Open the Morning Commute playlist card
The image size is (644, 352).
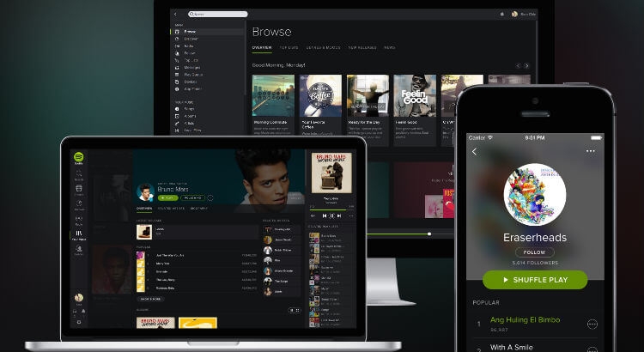pyautogui.click(x=273, y=105)
